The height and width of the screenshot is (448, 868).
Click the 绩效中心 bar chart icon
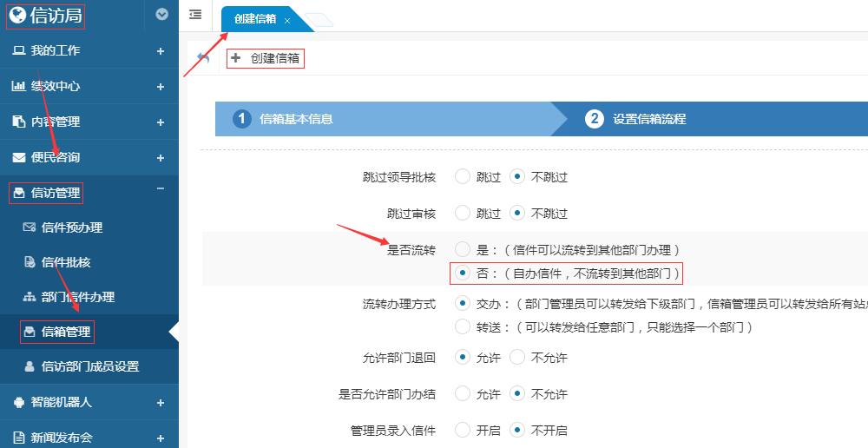18,87
